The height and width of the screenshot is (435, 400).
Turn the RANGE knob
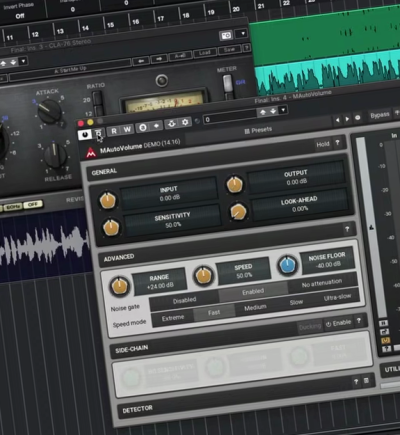[119, 286]
